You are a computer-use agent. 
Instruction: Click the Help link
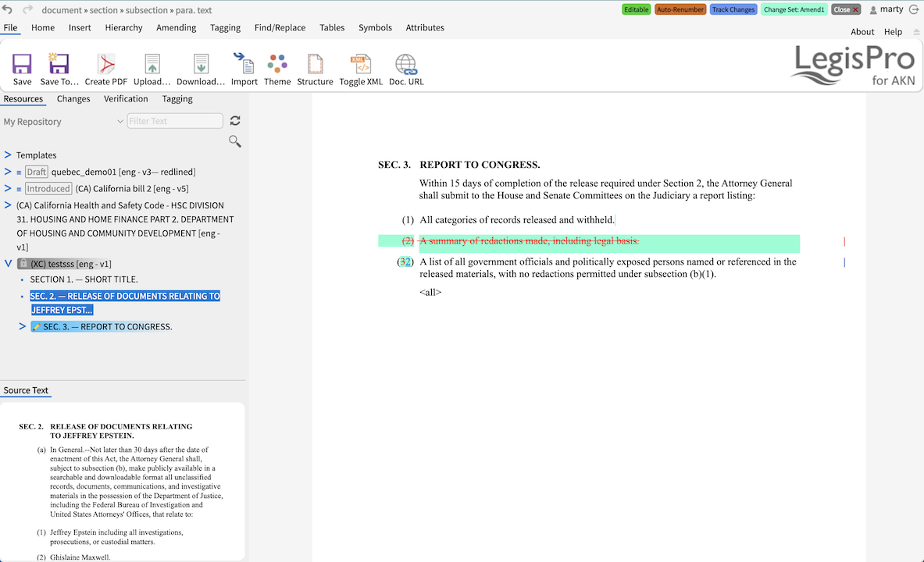tap(893, 32)
